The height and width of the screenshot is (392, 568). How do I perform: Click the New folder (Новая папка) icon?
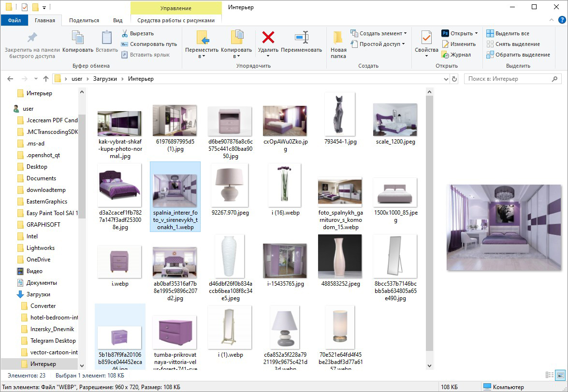[x=338, y=38]
